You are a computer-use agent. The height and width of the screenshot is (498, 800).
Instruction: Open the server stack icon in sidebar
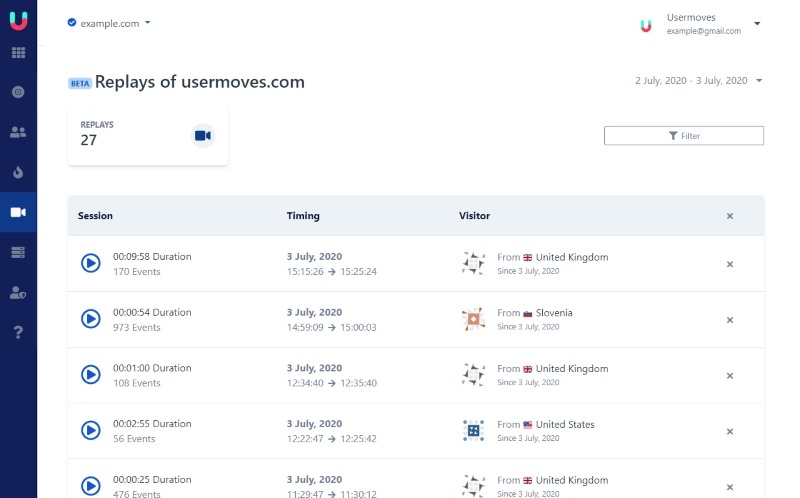pyautogui.click(x=18, y=252)
